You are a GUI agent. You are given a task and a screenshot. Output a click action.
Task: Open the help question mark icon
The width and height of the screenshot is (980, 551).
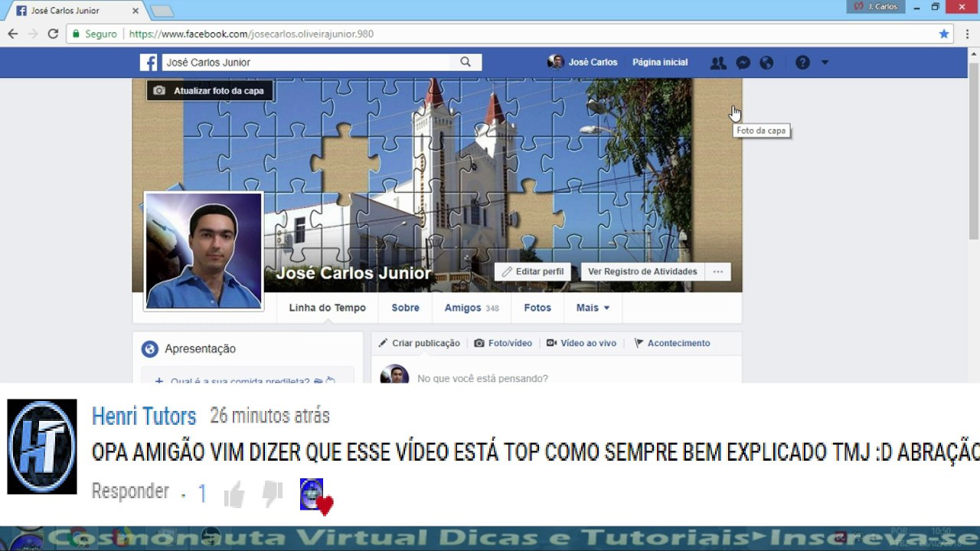click(x=802, y=63)
